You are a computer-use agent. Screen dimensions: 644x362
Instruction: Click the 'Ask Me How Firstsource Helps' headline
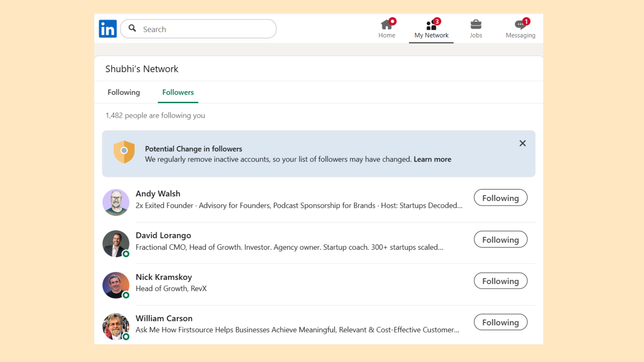click(297, 330)
